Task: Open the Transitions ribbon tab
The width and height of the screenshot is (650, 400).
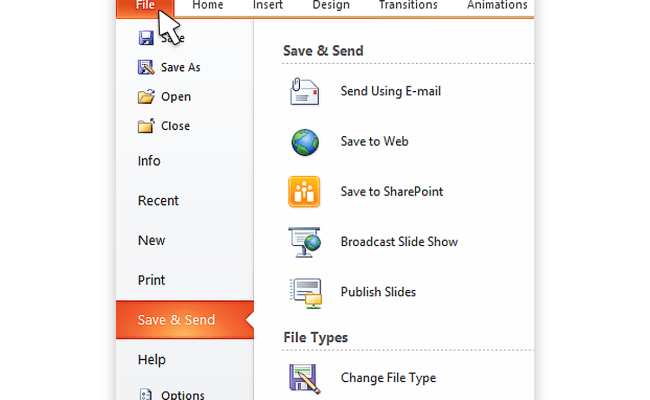Action: pos(408,5)
